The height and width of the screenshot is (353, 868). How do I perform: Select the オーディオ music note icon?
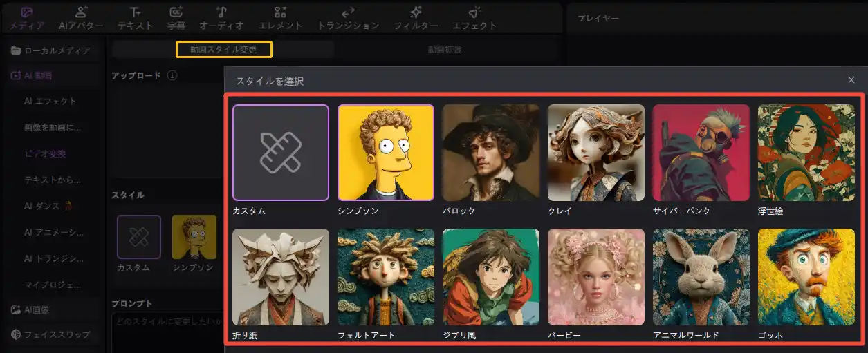pyautogui.click(x=221, y=12)
